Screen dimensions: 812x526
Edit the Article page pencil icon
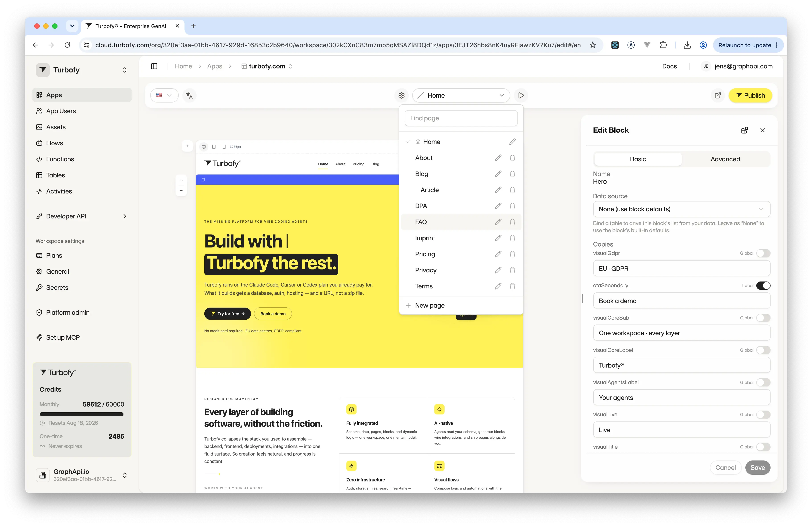tap(498, 190)
